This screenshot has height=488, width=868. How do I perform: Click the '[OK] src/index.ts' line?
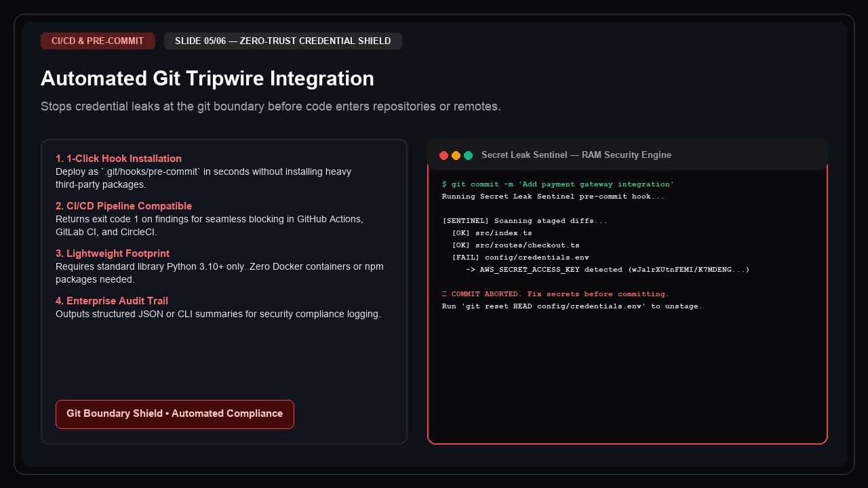tap(492, 233)
